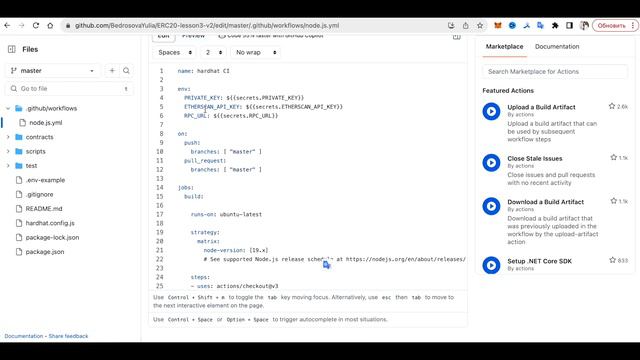Click the 'runs-on: ubuntu-latest' line
The height and width of the screenshot is (360, 640).
(x=226, y=214)
